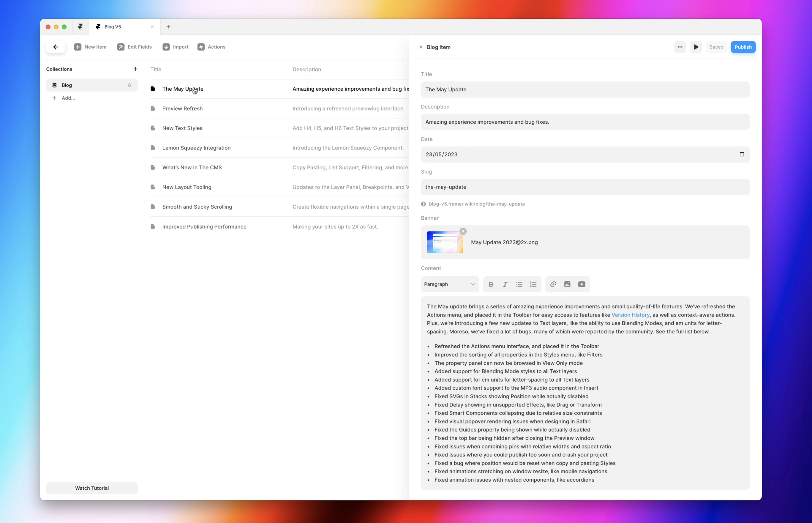Insert a bulleted list in content
The image size is (812, 523).
[x=519, y=284]
